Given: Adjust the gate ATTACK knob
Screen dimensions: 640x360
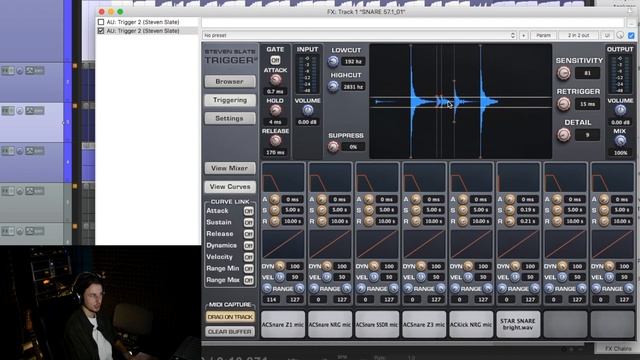Looking at the screenshot, I should (276, 79).
